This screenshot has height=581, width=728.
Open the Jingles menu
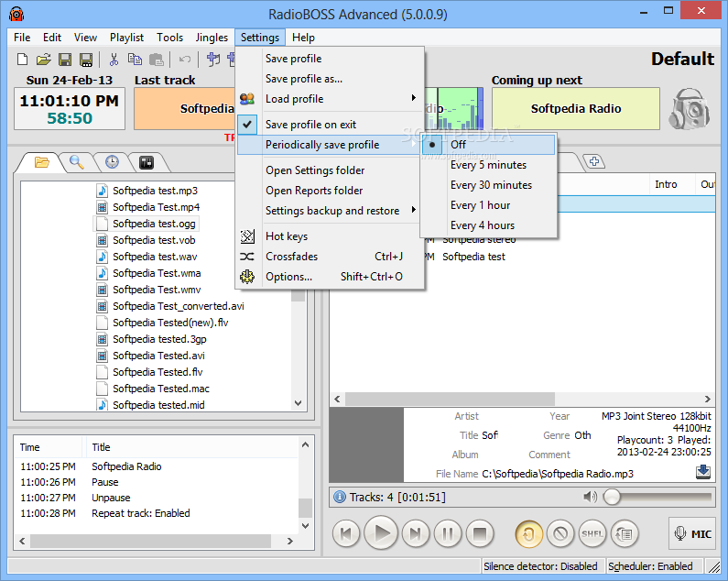point(212,38)
